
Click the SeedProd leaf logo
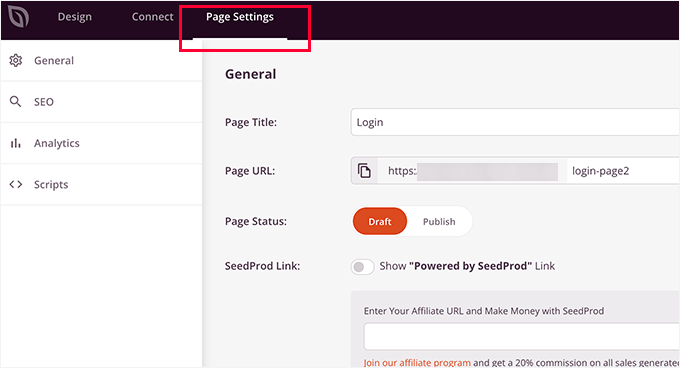18,17
